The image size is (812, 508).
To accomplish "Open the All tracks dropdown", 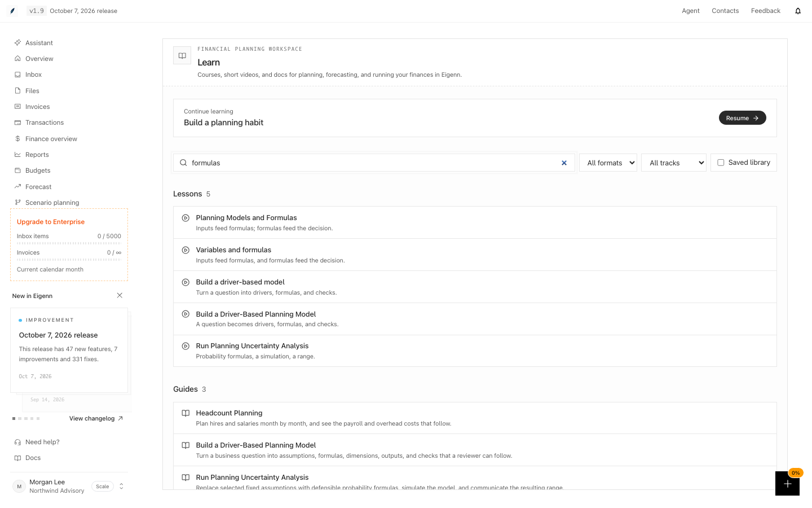I will coord(674,163).
